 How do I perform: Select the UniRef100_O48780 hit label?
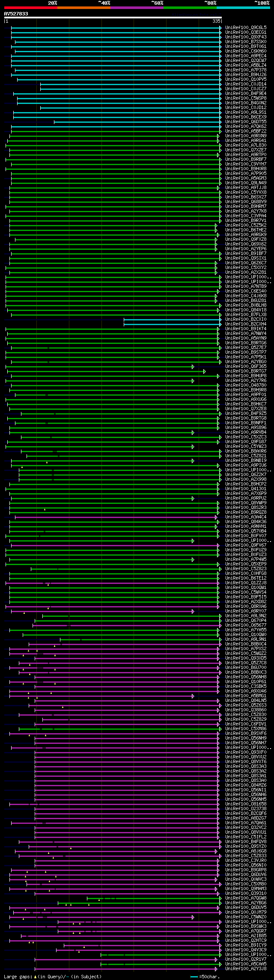(x=246, y=385)
